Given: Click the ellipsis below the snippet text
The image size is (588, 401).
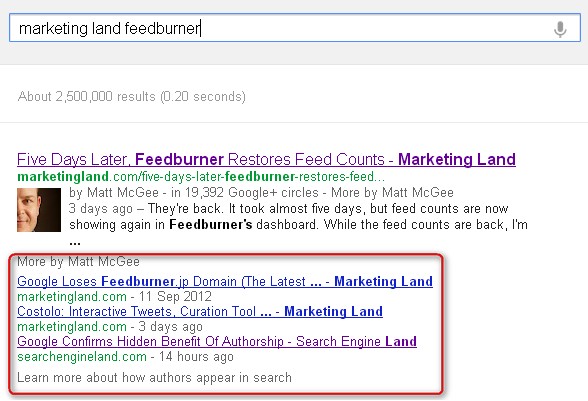Looking at the screenshot, I should coord(75,243).
